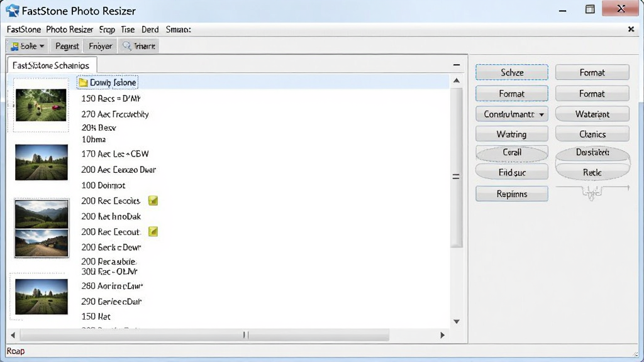Viewport: 644px width, 362px height.
Task: Click the Cerall button
Action: tap(512, 152)
